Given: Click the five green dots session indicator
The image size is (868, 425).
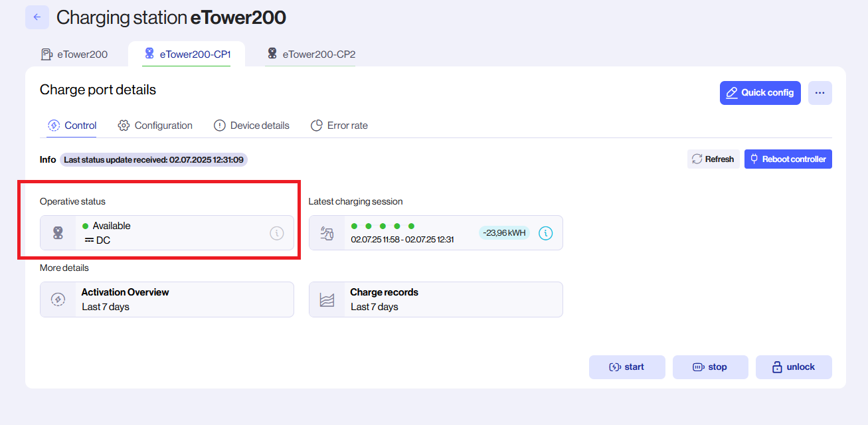Looking at the screenshot, I should click(383, 226).
